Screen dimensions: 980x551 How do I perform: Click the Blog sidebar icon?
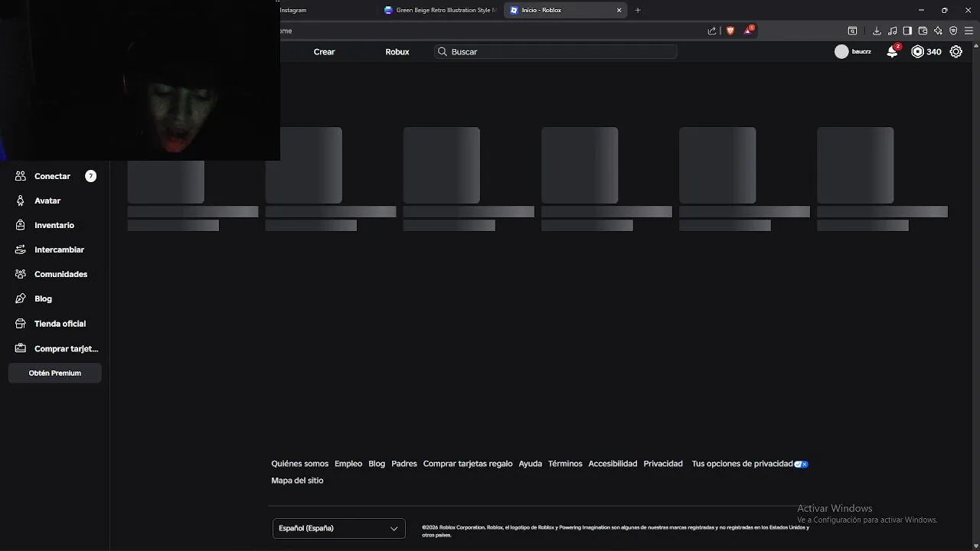[21, 298]
